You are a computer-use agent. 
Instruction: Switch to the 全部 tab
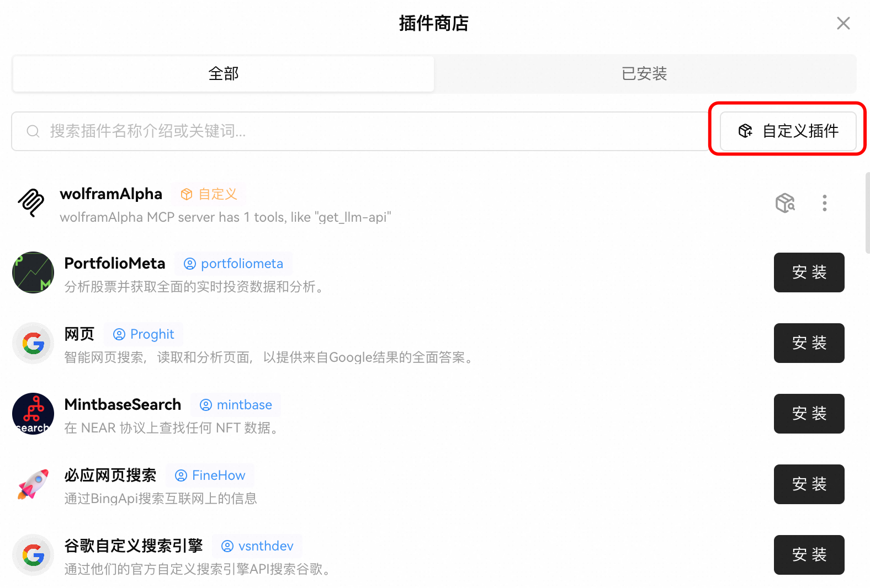[223, 74]
